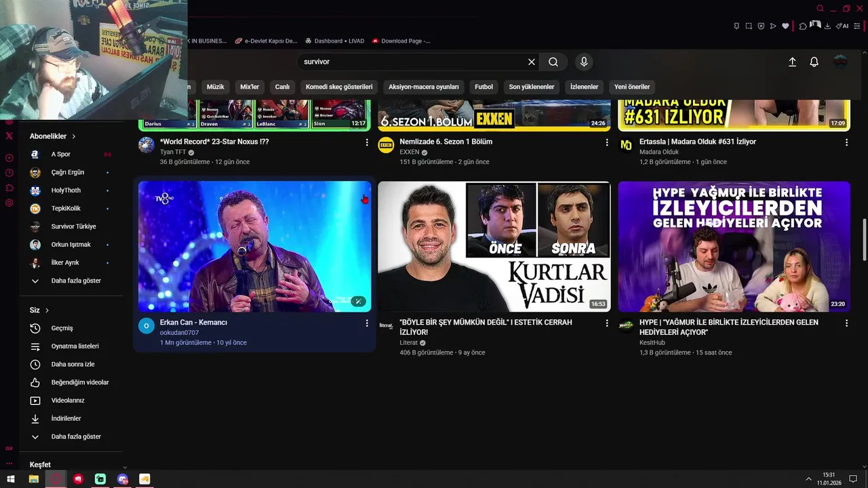This screenshot has height=488, width=868.
Task: Clear the search box with the X icon
Action: pyautogui.click(x=532, y=62)
